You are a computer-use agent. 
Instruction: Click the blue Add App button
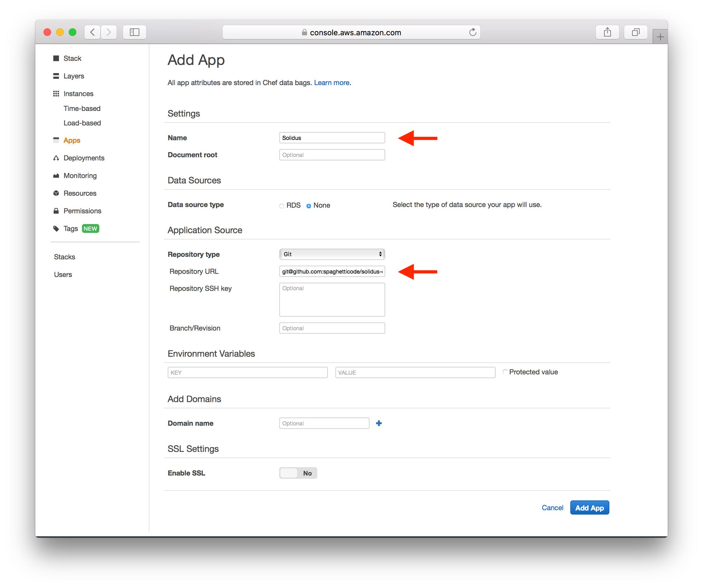tap(589, 508)
